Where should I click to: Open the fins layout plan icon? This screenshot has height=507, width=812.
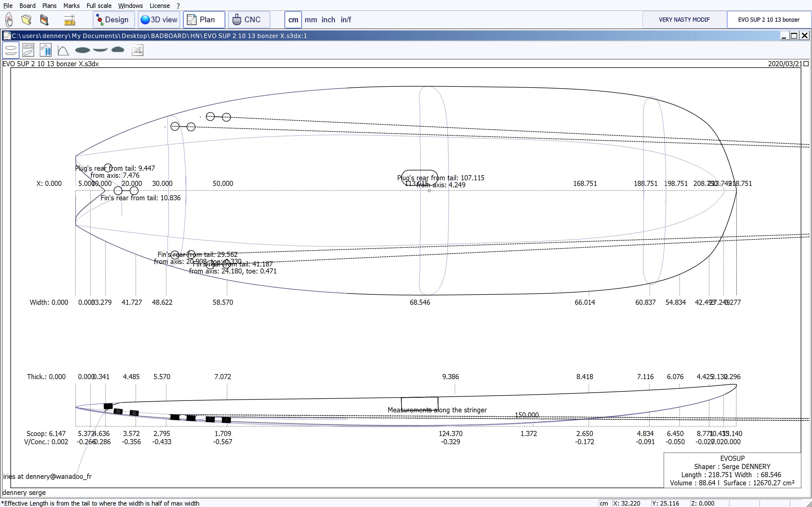point(46,50)
